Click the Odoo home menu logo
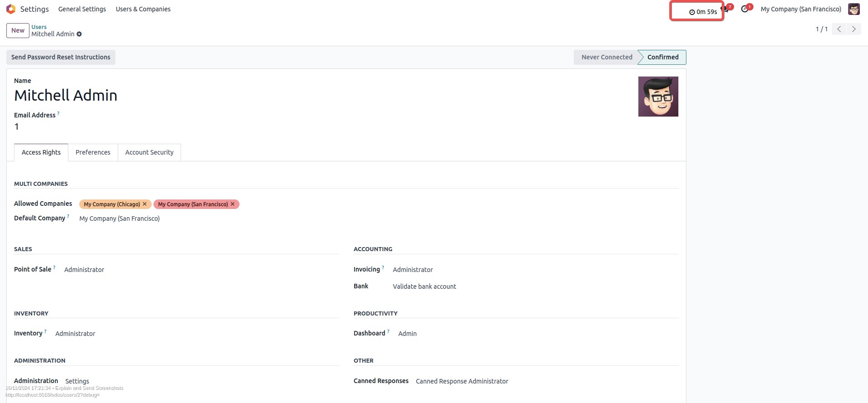Image resolution: width=868 pixels, height=403 pixels. (11, 9)
